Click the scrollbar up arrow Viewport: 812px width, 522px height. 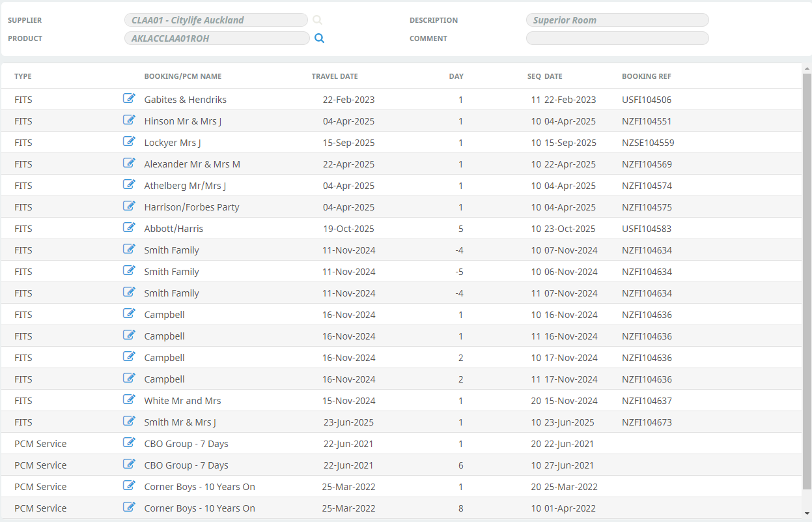click(x=807, y=68)
